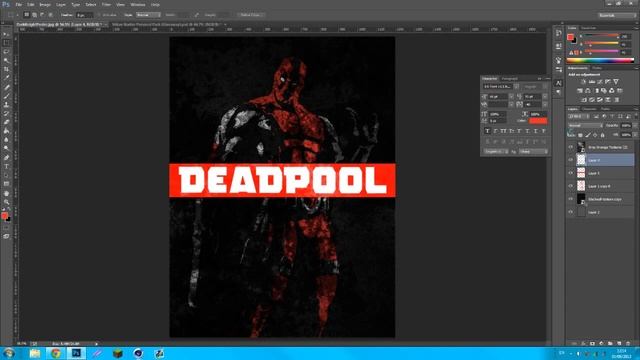Viewport: 640px width, 360px height.
Task: Select the Horizontal Type tool
Action: coord(6,166)
